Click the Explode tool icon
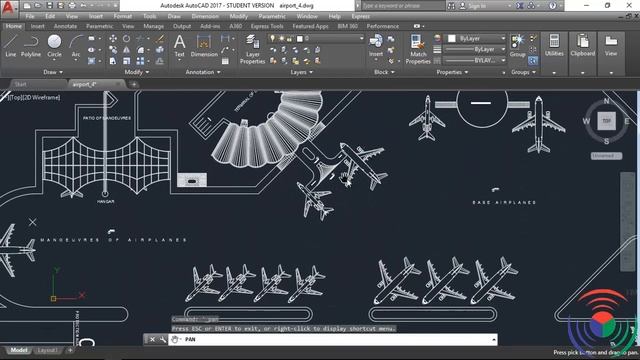 pos(160,50)
